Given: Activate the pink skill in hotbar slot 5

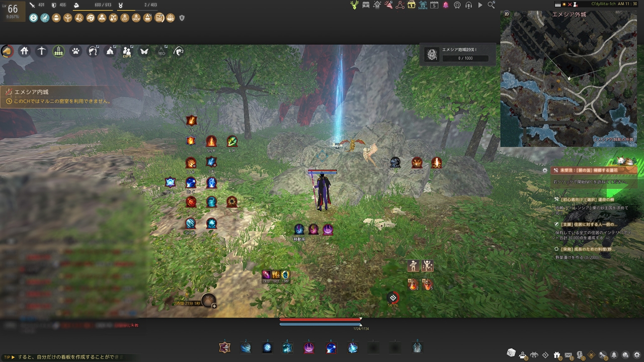Looking at the screenshot, I should [309, 347].
